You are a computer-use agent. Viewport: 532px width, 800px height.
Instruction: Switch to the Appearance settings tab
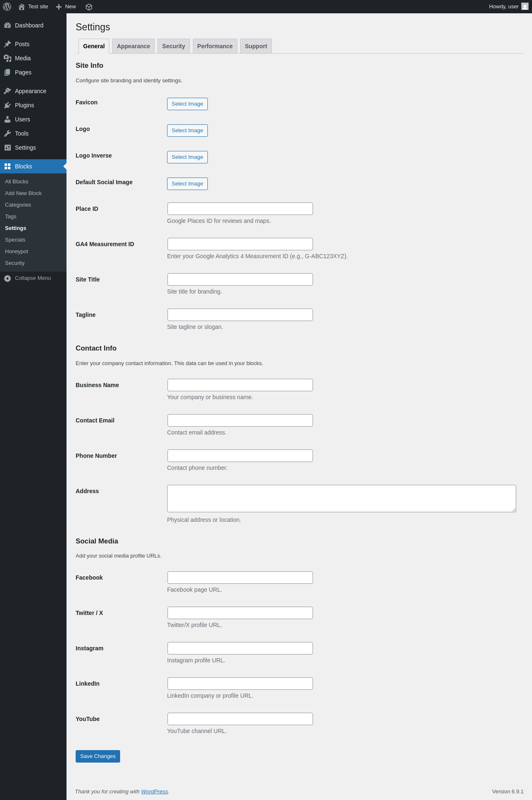click(133, 46)
